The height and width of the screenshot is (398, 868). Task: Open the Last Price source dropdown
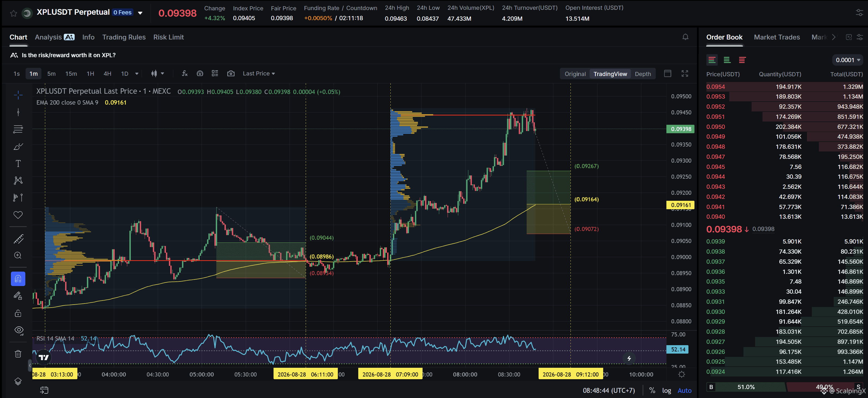[x=259, y=74]
